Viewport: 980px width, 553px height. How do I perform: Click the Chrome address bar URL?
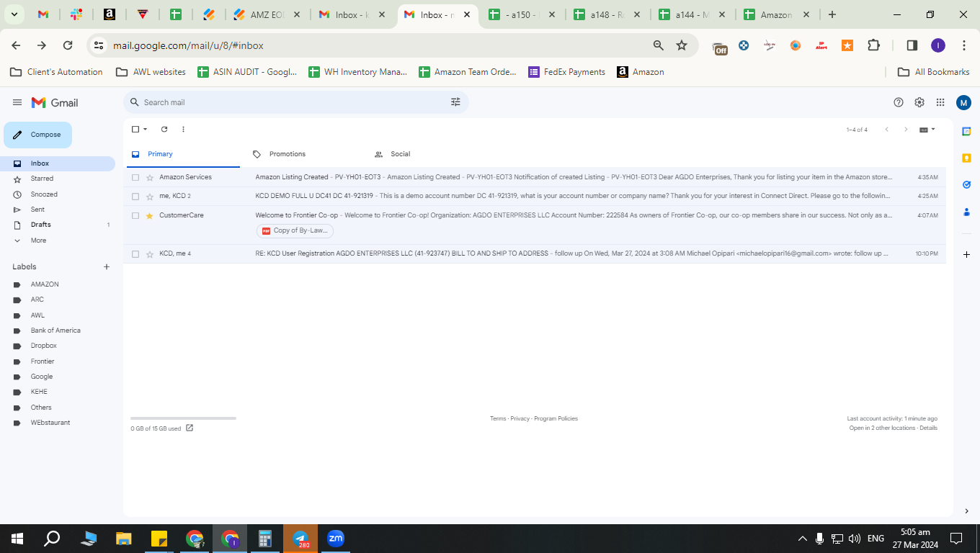point(188,45)
